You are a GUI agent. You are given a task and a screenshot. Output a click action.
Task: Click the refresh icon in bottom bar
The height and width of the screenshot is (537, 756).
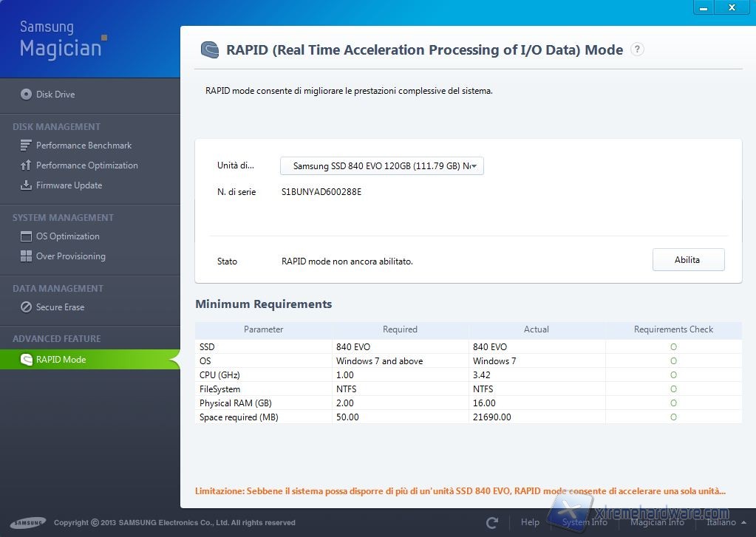[492, 522]
